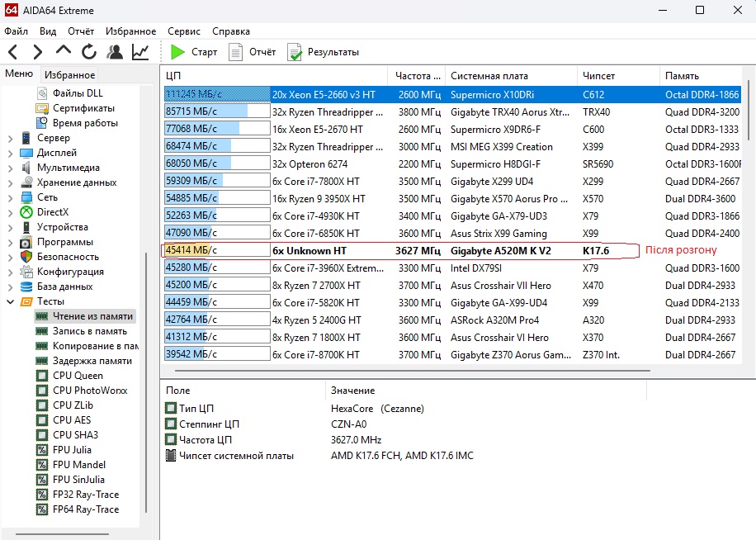Click the Значение column header

(x=486, y=391)
